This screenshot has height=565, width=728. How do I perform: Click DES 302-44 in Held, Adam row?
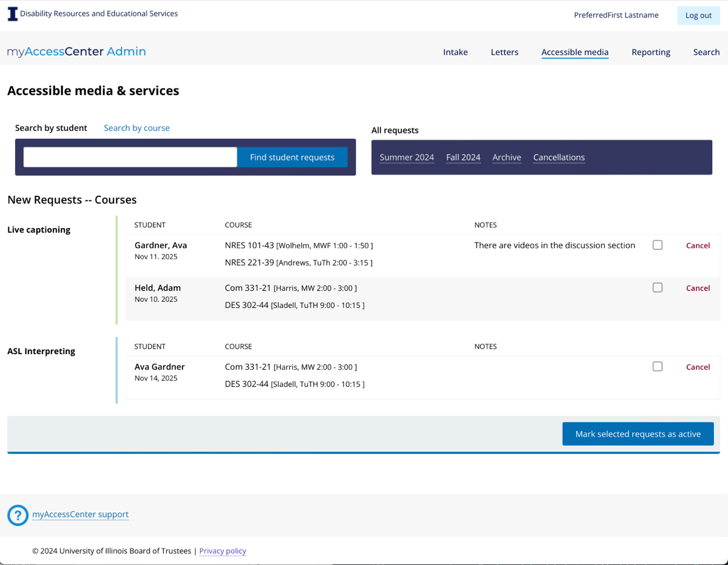tap(246, 305)
